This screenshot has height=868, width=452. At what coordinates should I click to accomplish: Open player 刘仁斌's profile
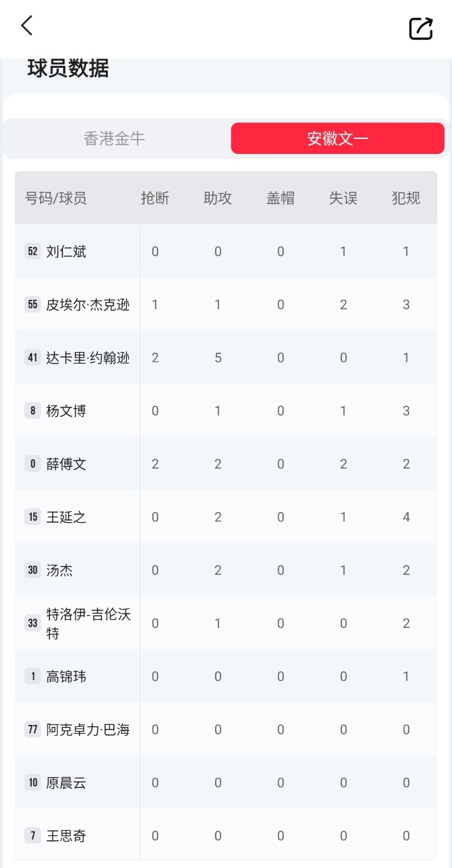pos(67,252)
